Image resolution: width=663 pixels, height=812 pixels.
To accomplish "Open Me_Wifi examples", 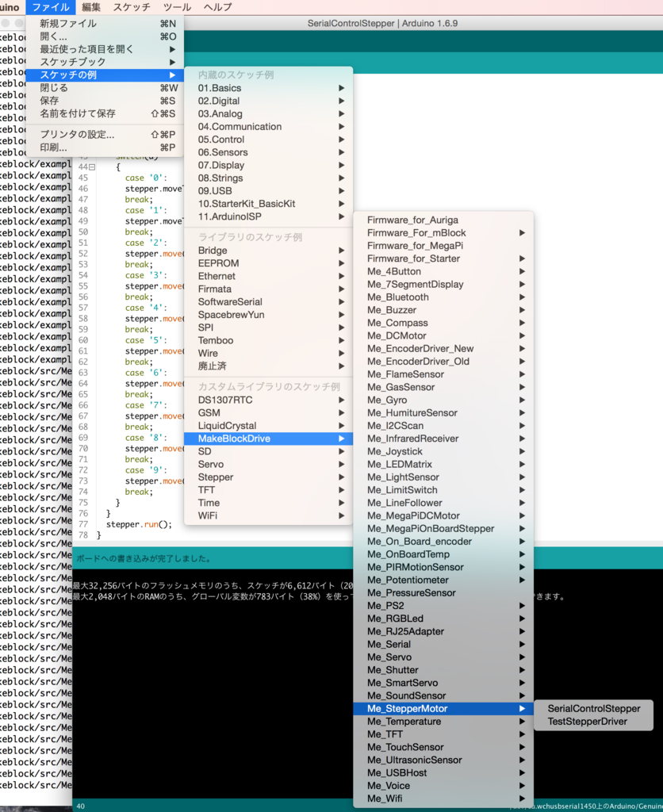I will [443, 799].
